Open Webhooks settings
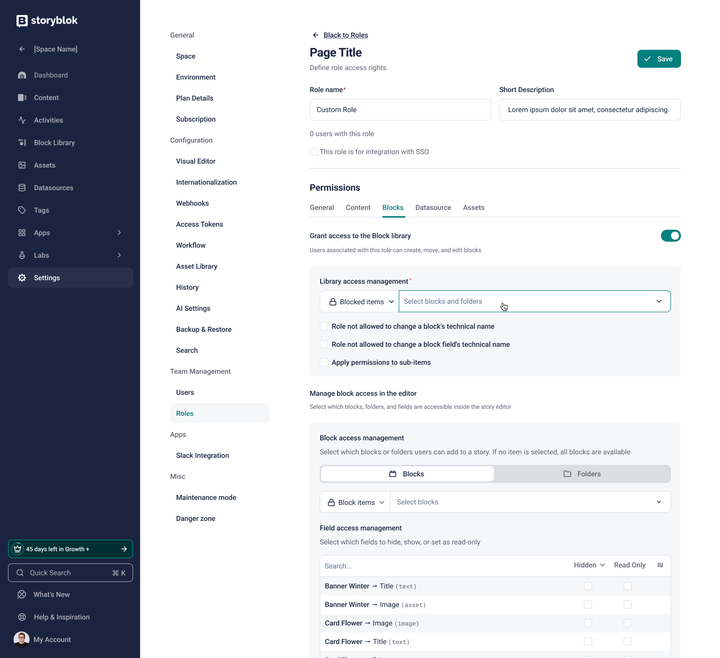Viewport: 720px width, 658px height. (x=192, y=203)
